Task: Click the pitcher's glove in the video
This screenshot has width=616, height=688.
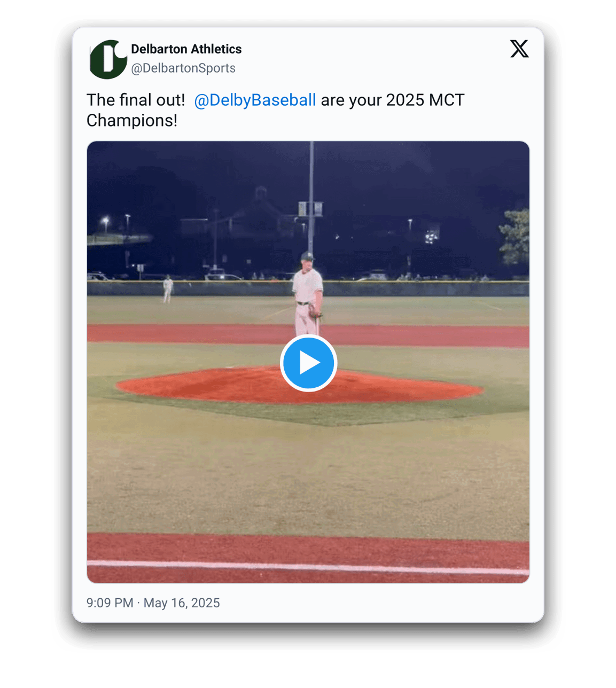Action: coord(315,310)
